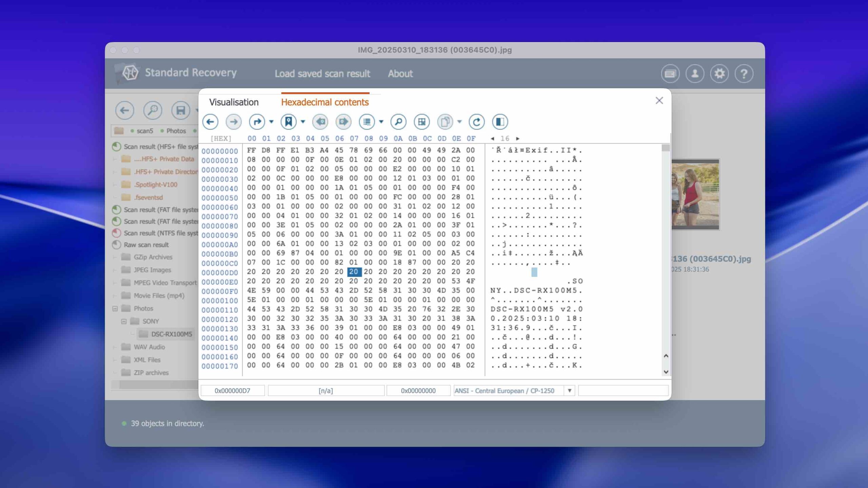This screenshot has width=868, height=488.
Task: Click the back arrow in hex toolbar
Action: [x=210, y=122]
